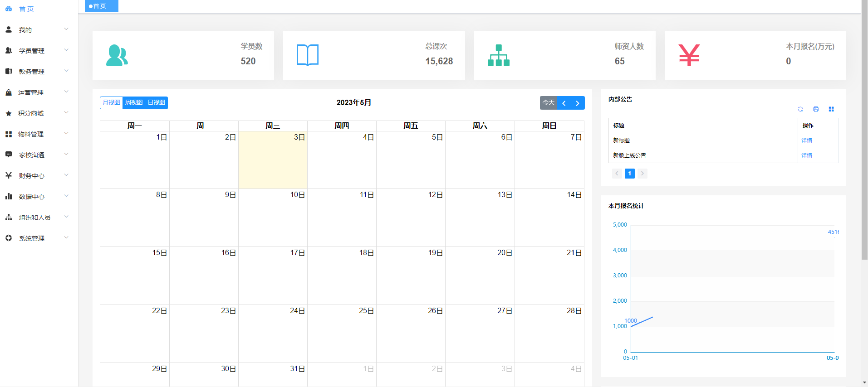Expand the 系统管理 submenu chevron

coord(66,237)
